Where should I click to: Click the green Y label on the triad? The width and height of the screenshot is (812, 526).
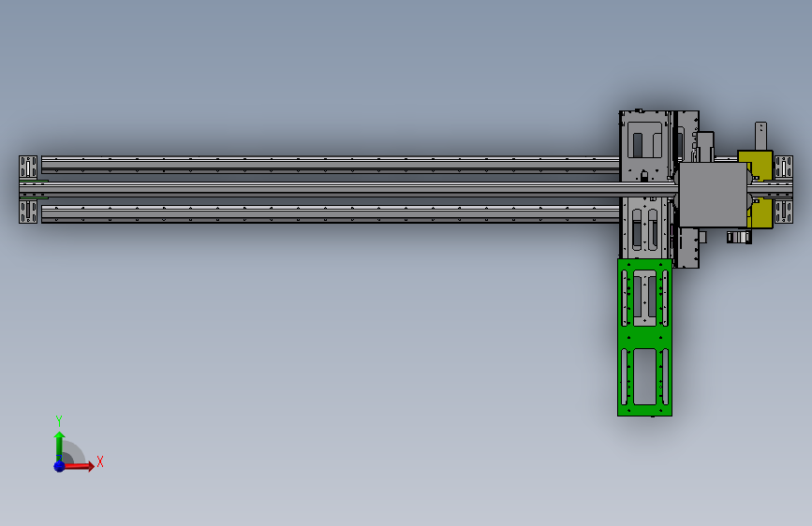click(59, 421)
